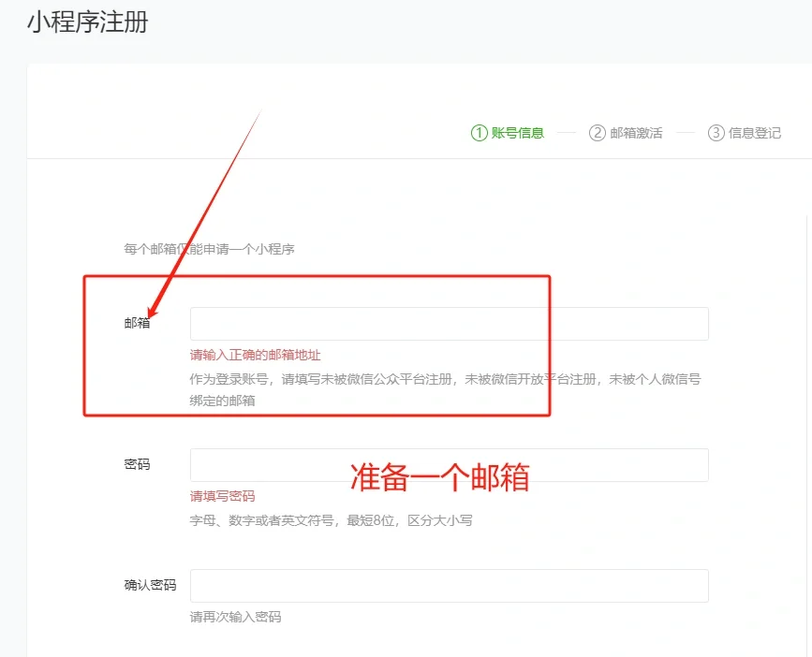Click the 邮箱 field label
The width and height of the screenshot is (812, 657).
(137, 324)
